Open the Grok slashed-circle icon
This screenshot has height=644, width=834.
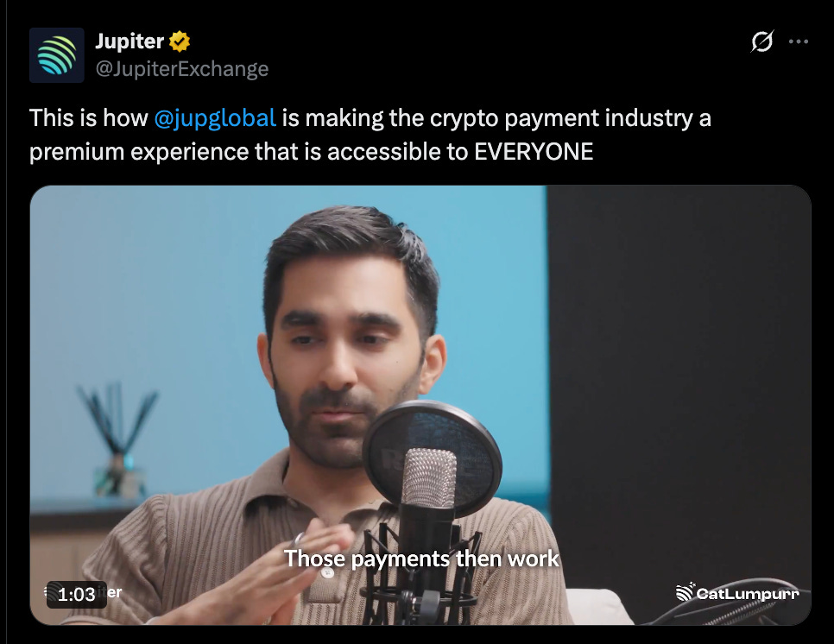(761, 41)
